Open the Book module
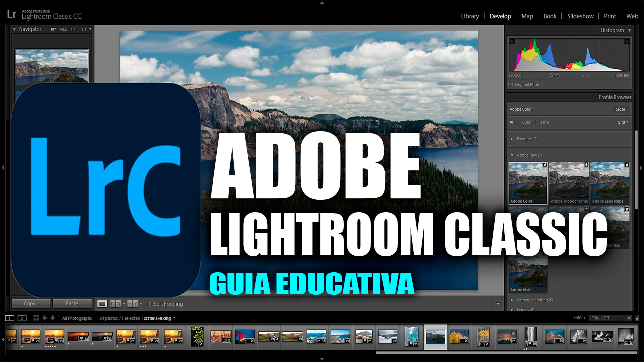 (550, 16)
